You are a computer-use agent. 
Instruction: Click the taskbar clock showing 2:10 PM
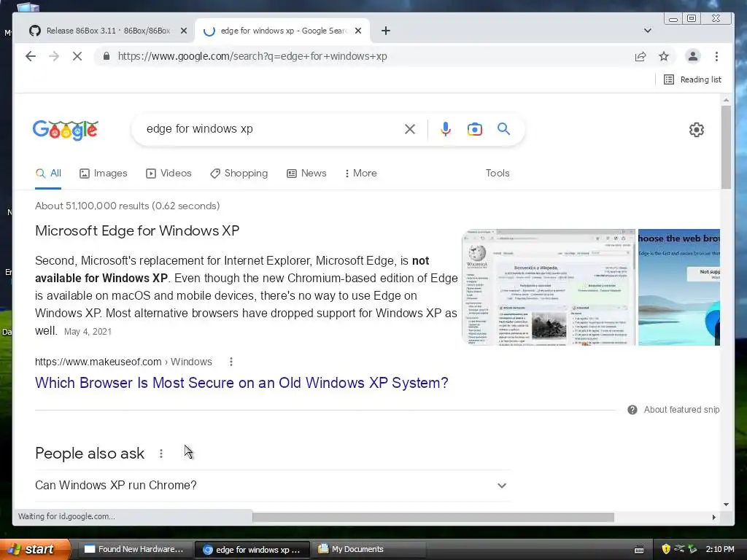click(x=720, y=550)
